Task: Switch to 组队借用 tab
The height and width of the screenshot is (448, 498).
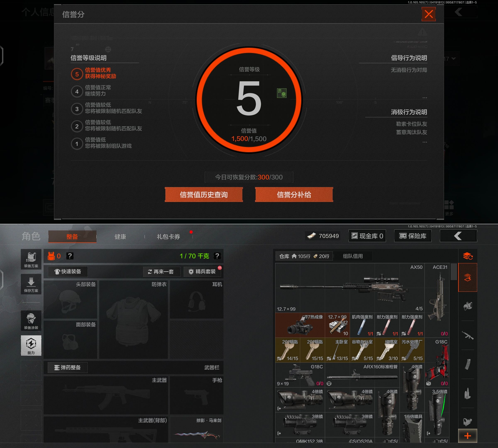Action: (x=353, y=256)
